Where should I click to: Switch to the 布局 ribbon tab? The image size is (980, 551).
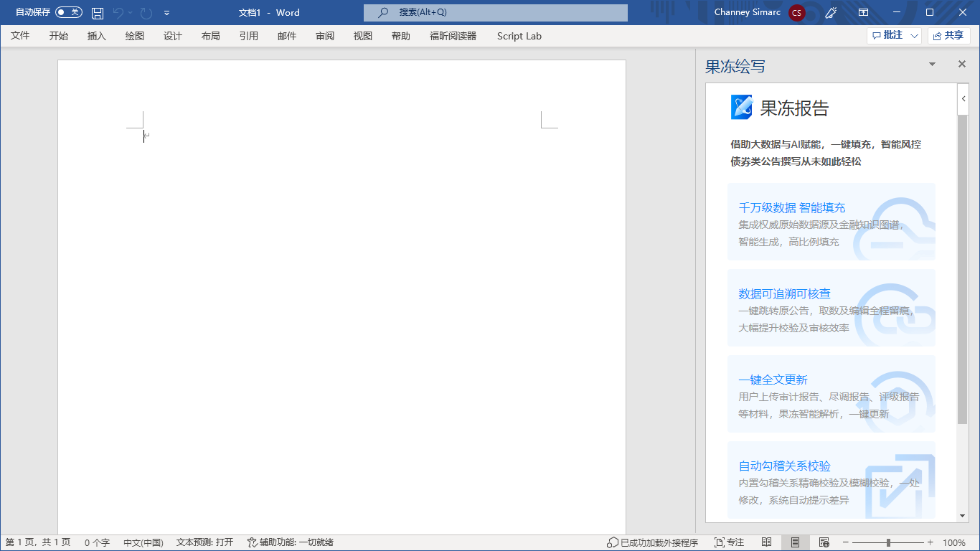pos(210,36)
